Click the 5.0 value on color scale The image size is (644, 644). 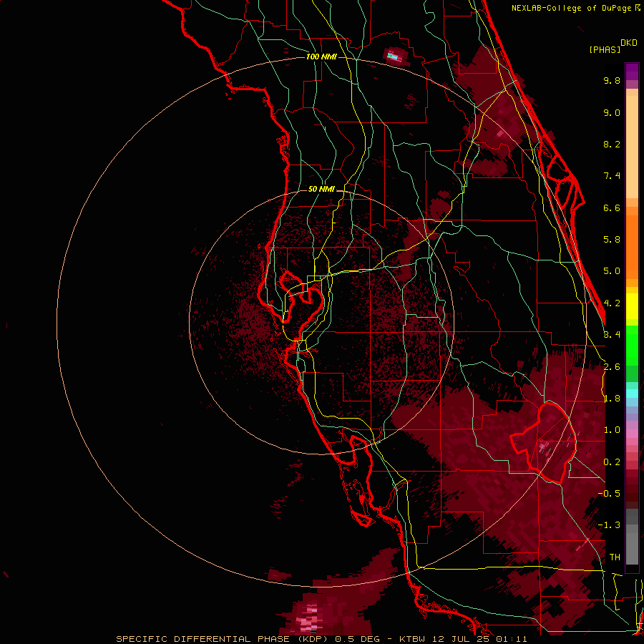(612, 271)
